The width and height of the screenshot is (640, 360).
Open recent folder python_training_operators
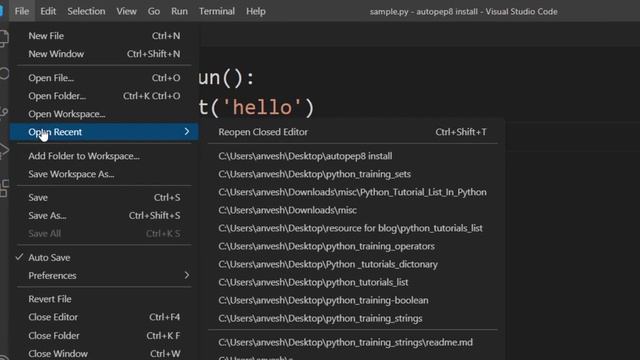(x=353, y=246)
